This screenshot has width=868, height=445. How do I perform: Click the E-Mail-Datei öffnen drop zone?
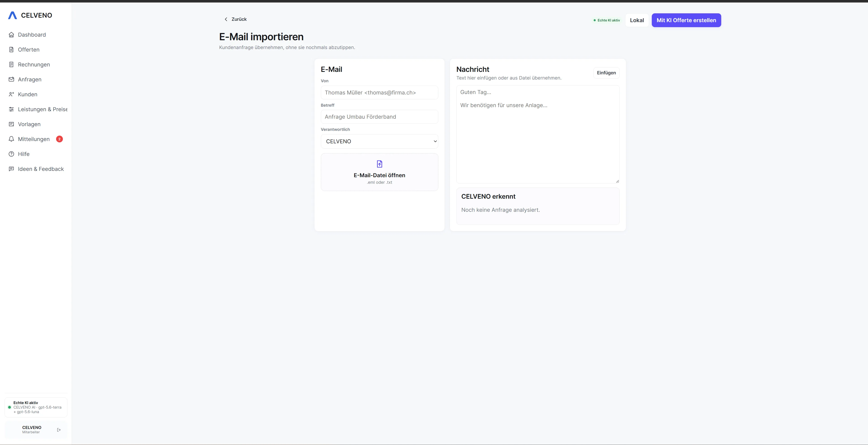coord(379,172)
